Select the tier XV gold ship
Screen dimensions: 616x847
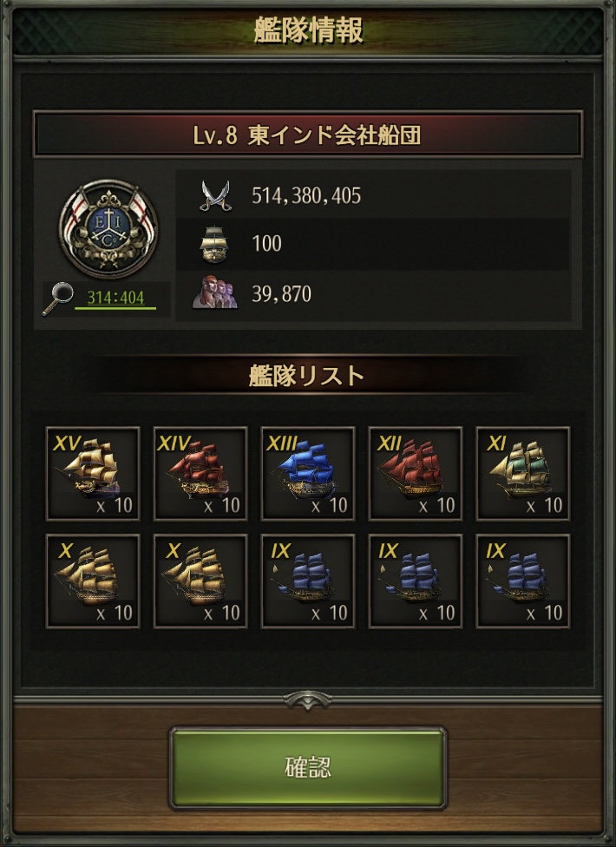pyautogui.click(x=93, y=474)
